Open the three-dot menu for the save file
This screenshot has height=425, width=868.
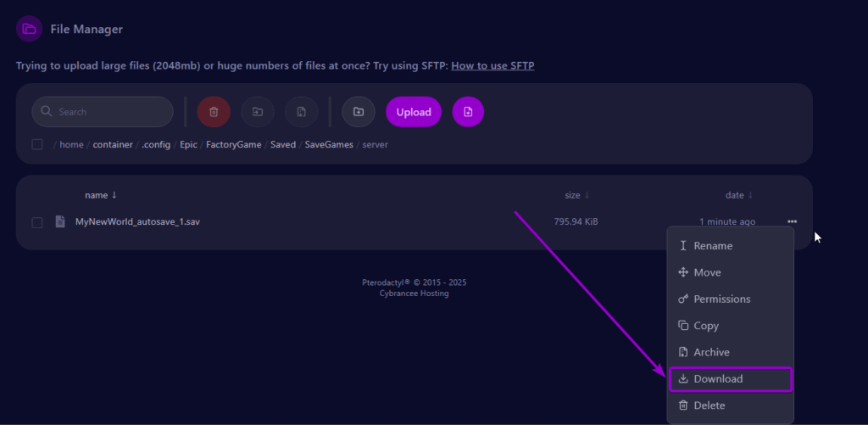(792, 222)
